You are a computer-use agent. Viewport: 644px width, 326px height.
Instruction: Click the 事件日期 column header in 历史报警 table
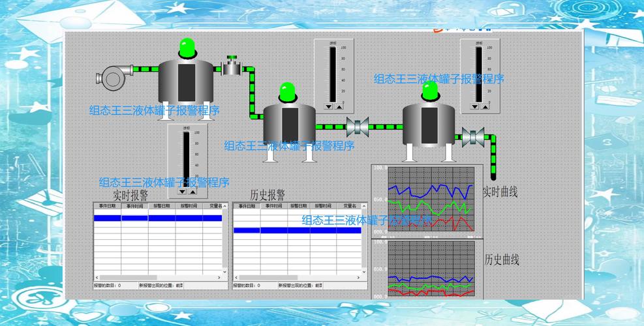pos(247,205)
